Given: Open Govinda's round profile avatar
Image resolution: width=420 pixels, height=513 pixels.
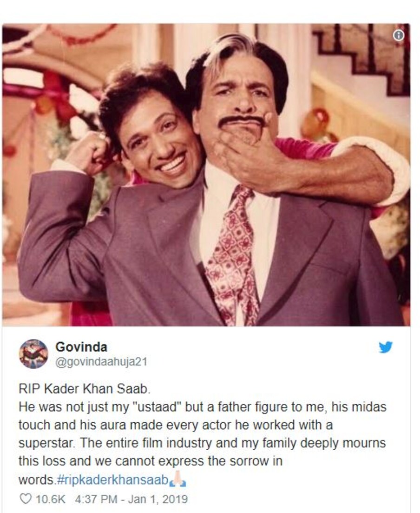Looking at the screenshot, I should tap(33, 354).
